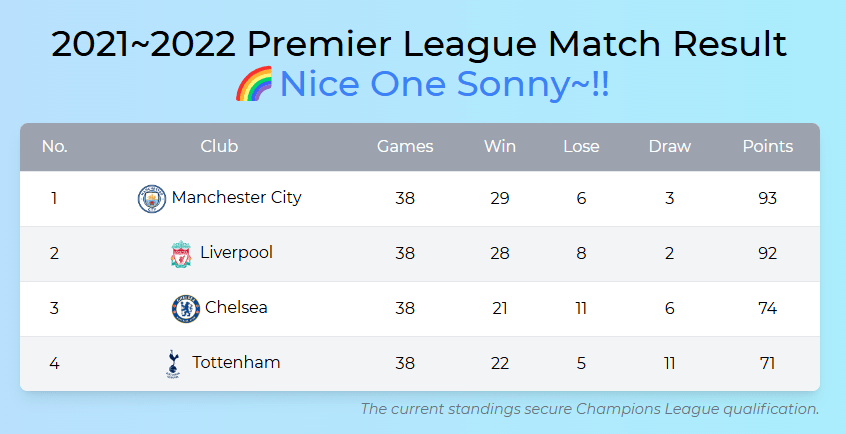Click the Tottenham team name
Viewport: 846px width, 434px height.
point(236,362)
